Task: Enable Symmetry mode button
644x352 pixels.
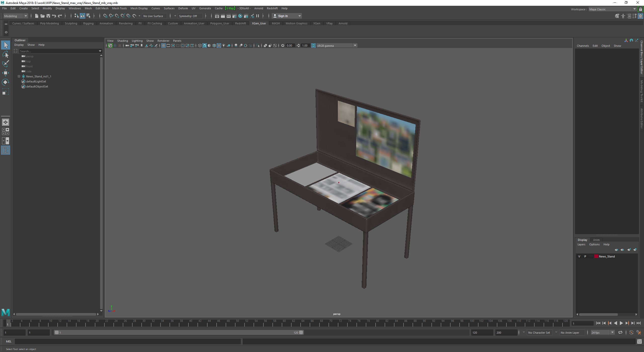Action: tap(189, 16)
